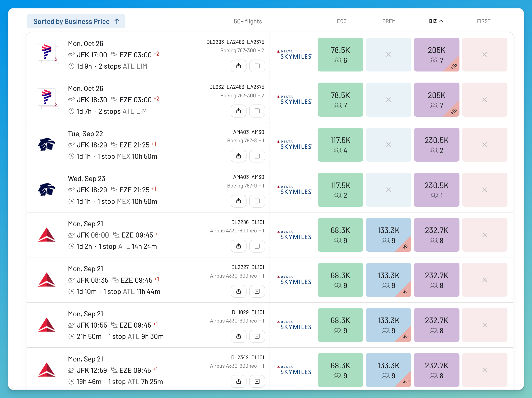Click unavailable premium cell on JFK 17:00 row
The image size is (532, 398).
pos(388,55)
